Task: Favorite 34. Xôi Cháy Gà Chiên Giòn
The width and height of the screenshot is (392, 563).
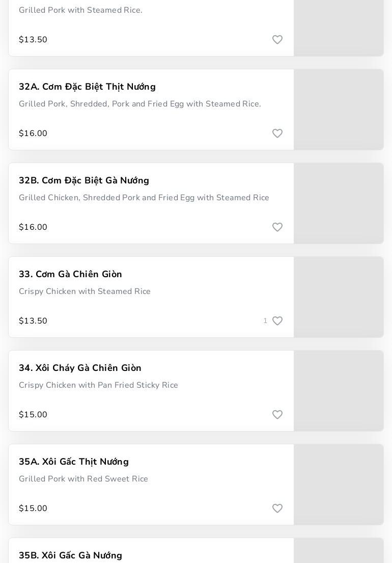Action: pos(277,414)
